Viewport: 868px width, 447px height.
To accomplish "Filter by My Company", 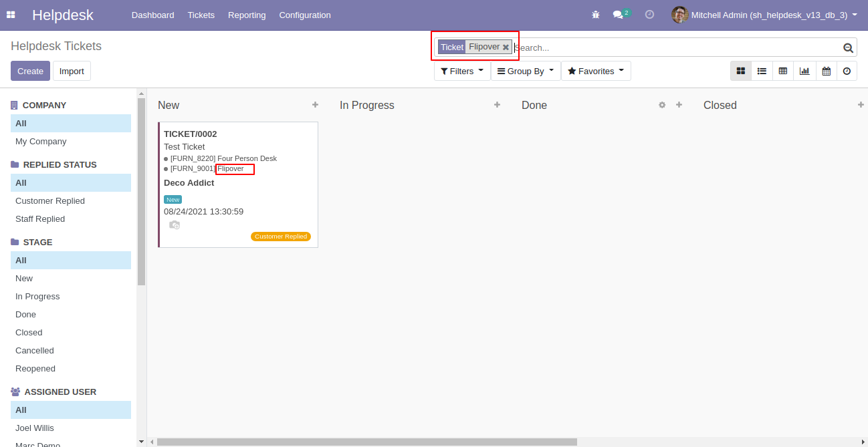I will 71,141.
